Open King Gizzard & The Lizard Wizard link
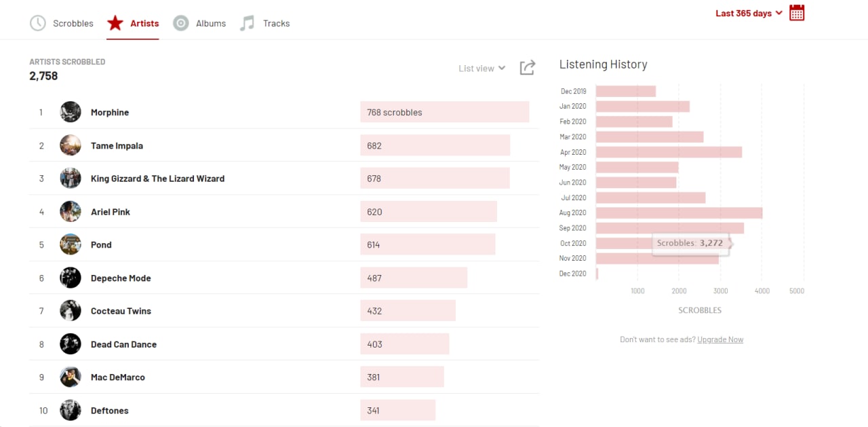 (x=157, y=179)
